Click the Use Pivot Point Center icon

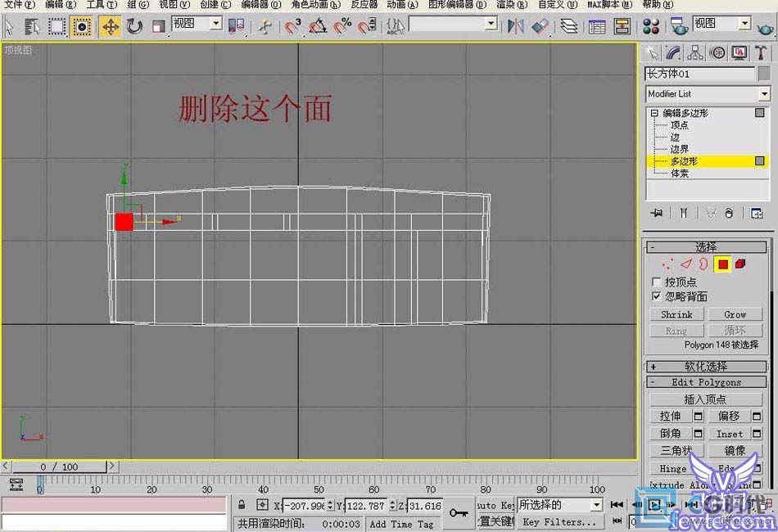236,26
